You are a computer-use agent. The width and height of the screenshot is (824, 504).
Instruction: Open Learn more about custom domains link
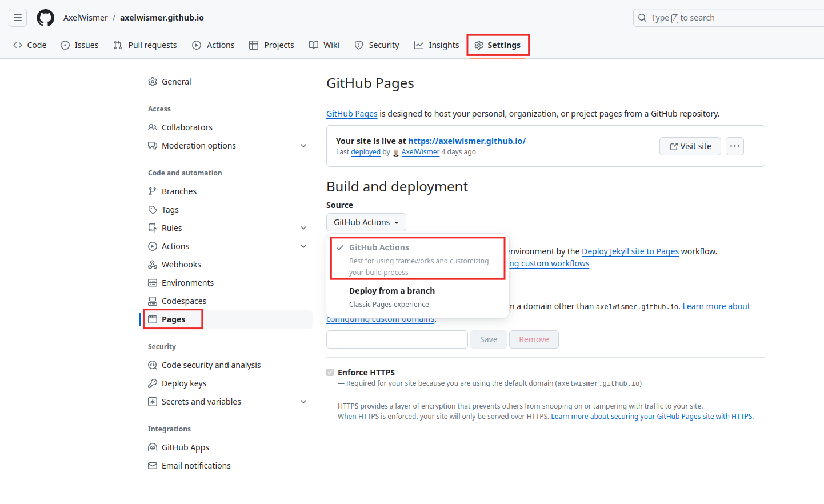coord(717,306)
